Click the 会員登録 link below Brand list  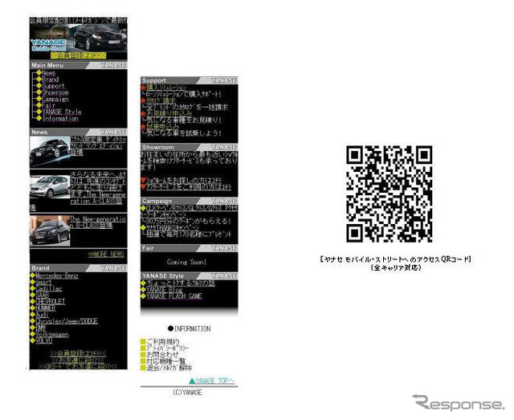[x=78, y=353]
